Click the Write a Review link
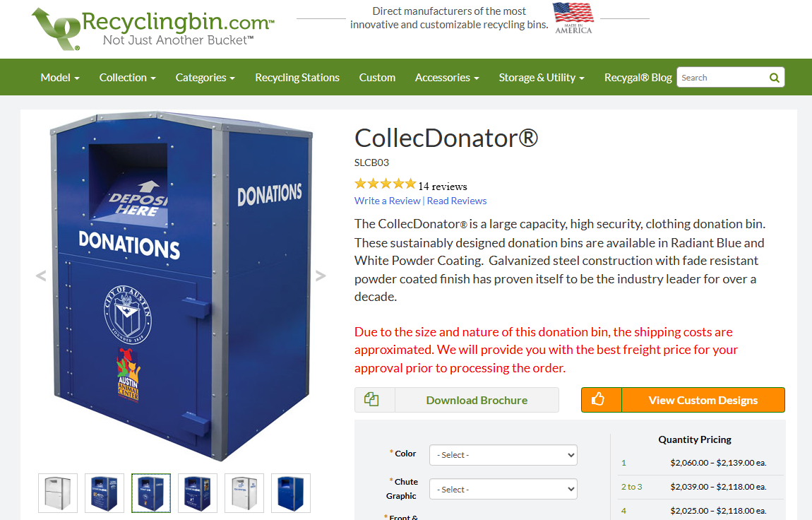 tap(388, 201)
